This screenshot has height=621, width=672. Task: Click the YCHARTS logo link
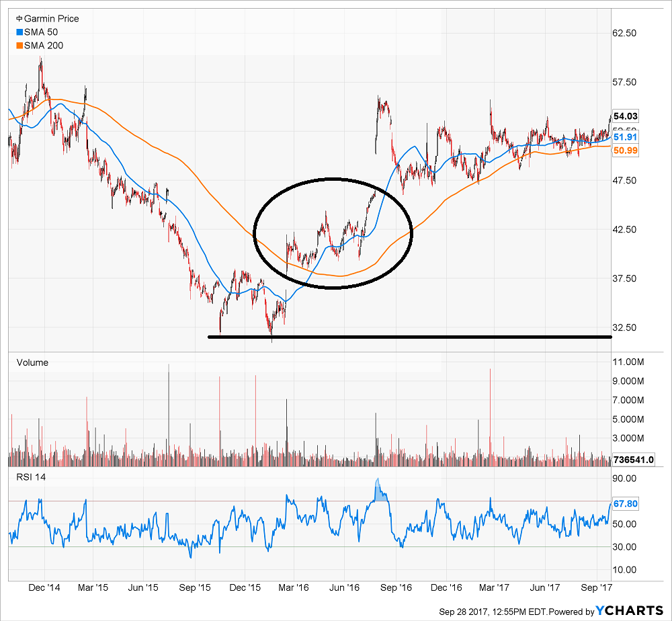tap(630, 611)
